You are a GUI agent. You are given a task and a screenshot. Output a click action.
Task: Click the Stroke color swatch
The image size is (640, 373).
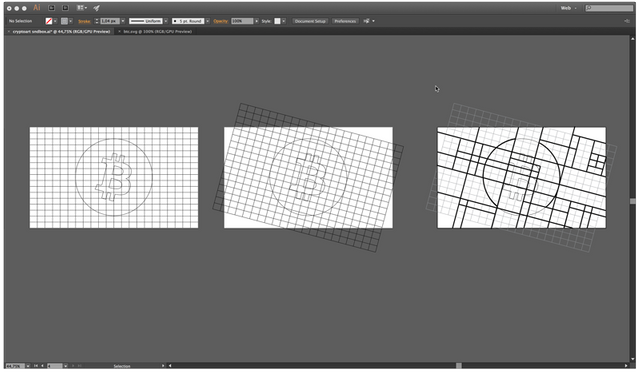[64, 21]
